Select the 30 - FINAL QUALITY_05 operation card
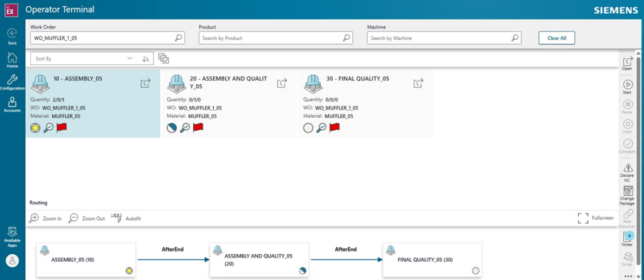This screenshot has height=280, width=644. pyautogui.click(x=365, y=103)
